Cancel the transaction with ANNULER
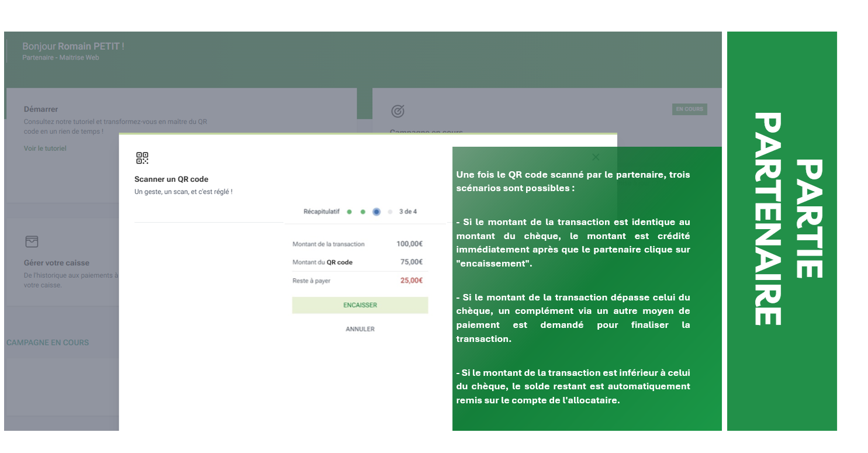Image resolution: width=868 pixels, height=453 pixels. tap(360, 329)
